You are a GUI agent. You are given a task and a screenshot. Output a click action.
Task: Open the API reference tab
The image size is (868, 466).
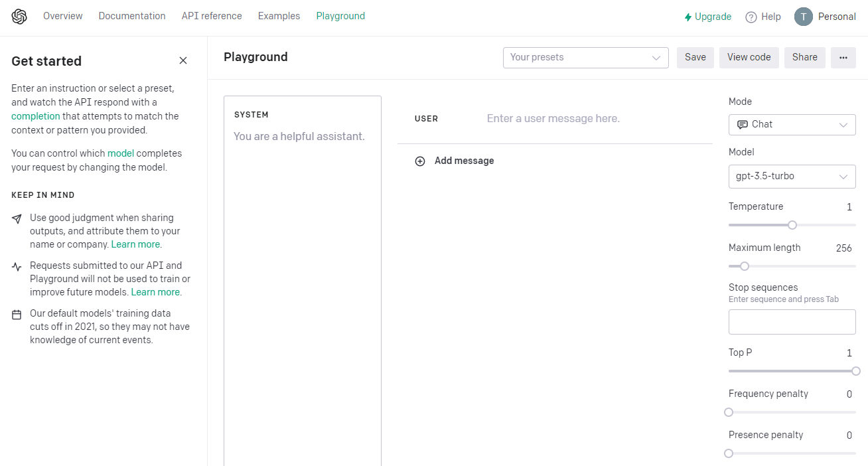[x=212, y=16]
